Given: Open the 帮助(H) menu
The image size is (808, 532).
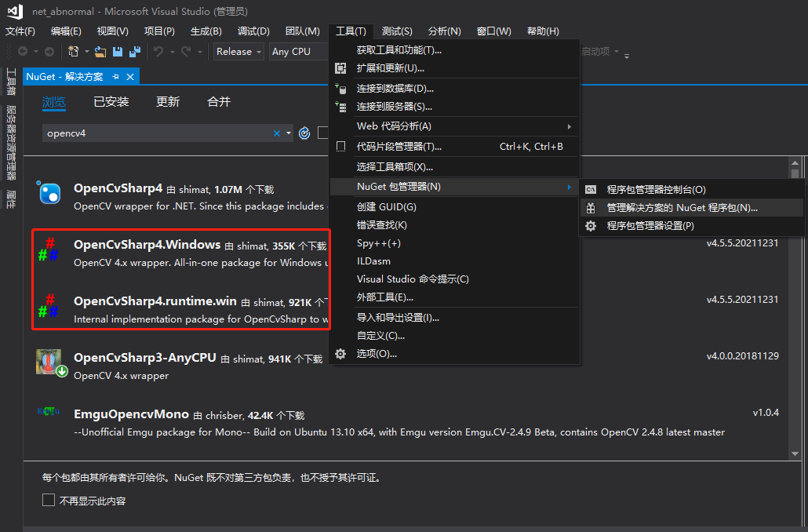Looking at the screenshot, I should point(543,31).
